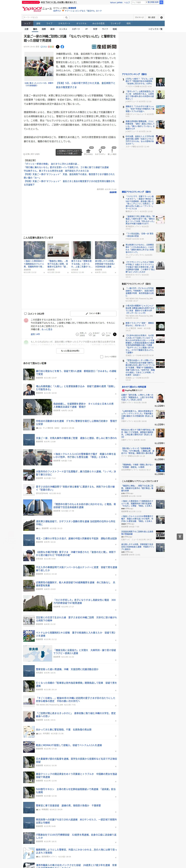Open the ヘルプ link
The width and height of the screenshot is (186, 868).
(127, 2)
